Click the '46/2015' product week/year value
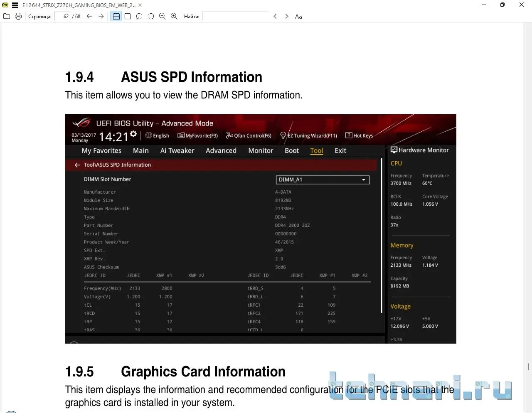532x413 pixels. click(x=284, y=242)
